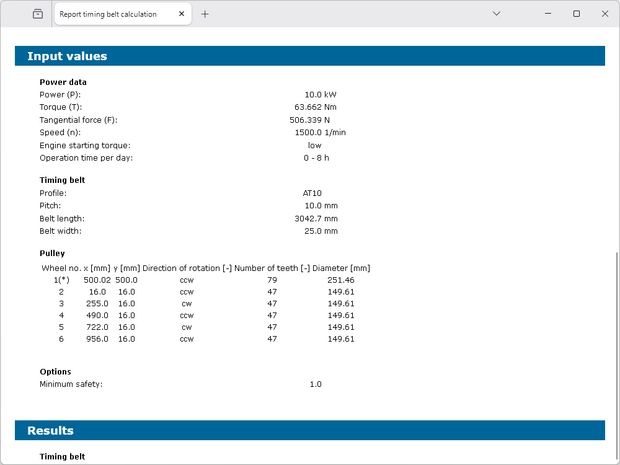Click the Tangential force value 506.339 N
620x465 pixels.
(309, 119)
